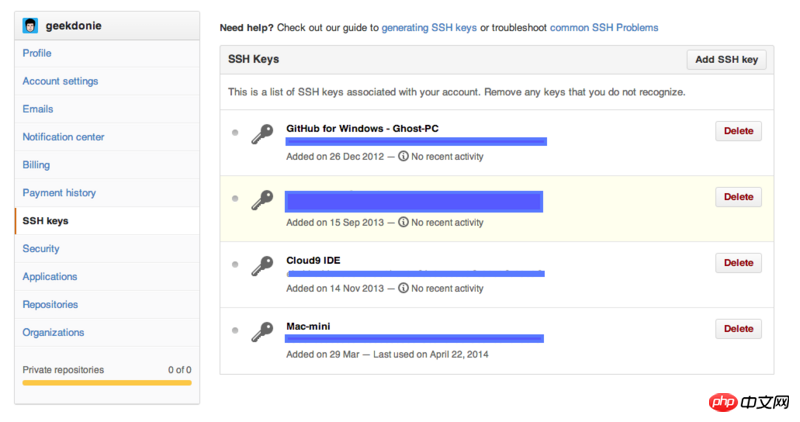This screenshot has height=422, width=800.
Task: Click the key icon beside Mac-mini
Action: (262, 331)
